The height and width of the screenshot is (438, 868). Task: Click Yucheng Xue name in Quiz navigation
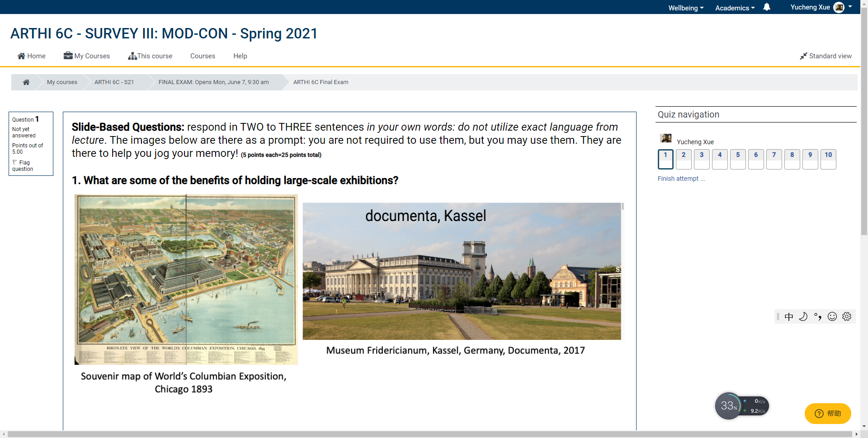tap(695, 142)
